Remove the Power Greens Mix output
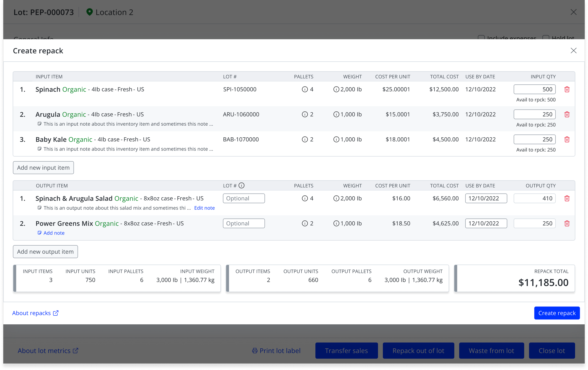 (567, 223)
